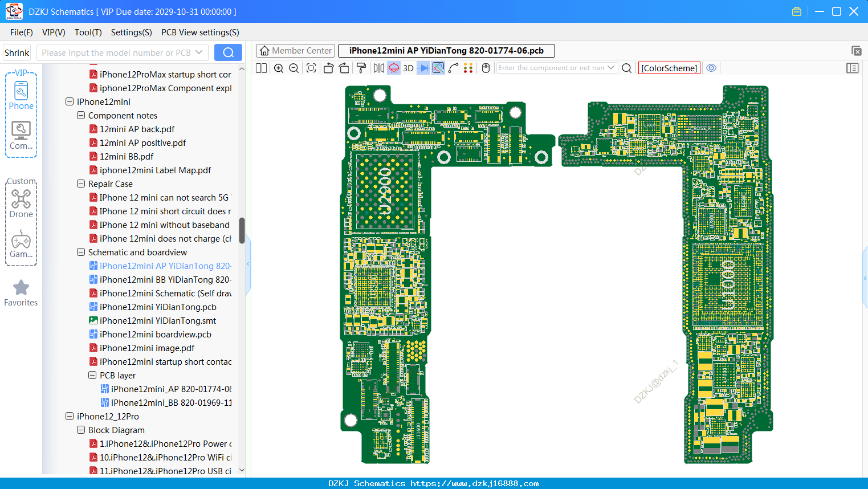The height and width of the screenshot is (489, 868).
Task: Open the ColorScheme picker
Action: (x=669, y=68)
